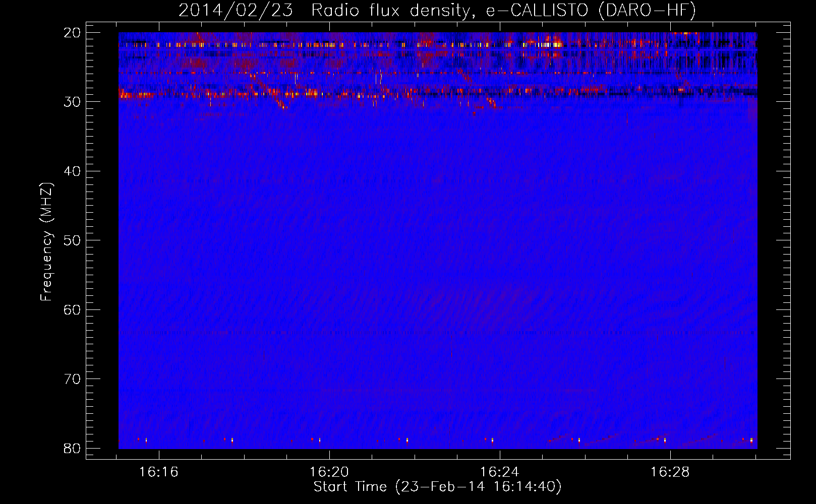Click the 16:28 time tick label
Image resolution: width=816 pixels, height=504 pixels.
[x=670, y=472]
